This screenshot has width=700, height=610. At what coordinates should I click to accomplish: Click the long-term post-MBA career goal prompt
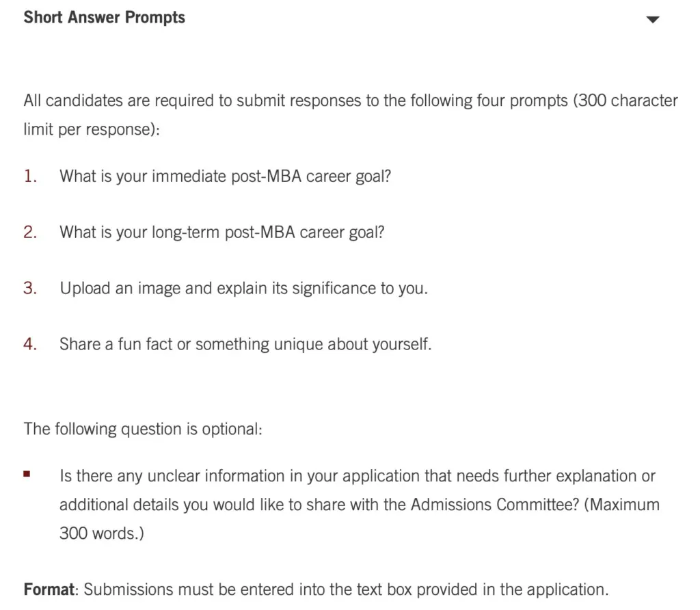point(222,233)
